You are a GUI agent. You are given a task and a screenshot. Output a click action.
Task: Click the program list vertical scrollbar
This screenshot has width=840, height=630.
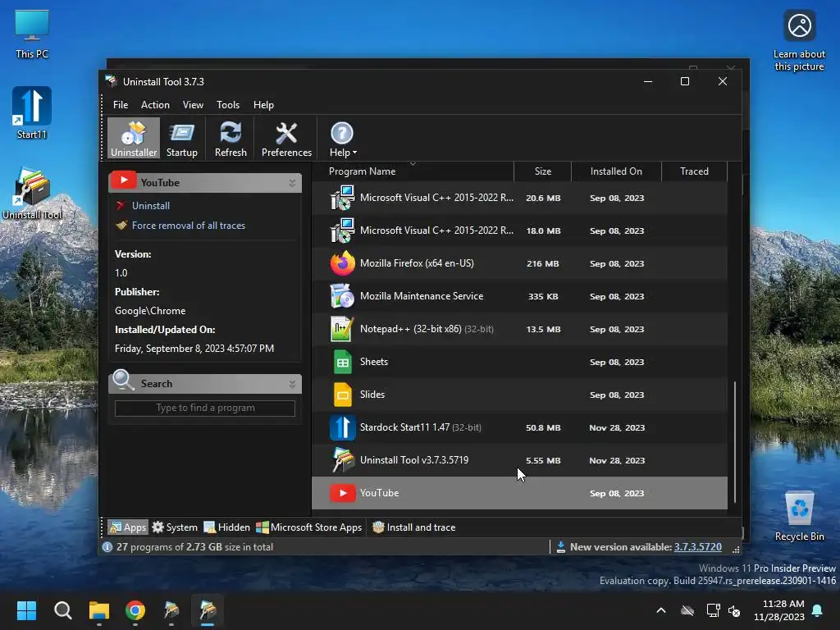pyautogui.click(x=734, y=442)
